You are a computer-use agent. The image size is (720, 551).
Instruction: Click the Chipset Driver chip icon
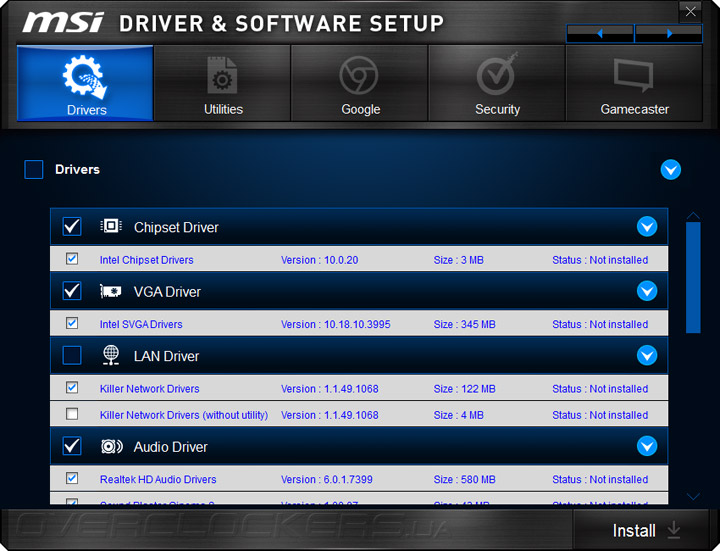(111, 227)
